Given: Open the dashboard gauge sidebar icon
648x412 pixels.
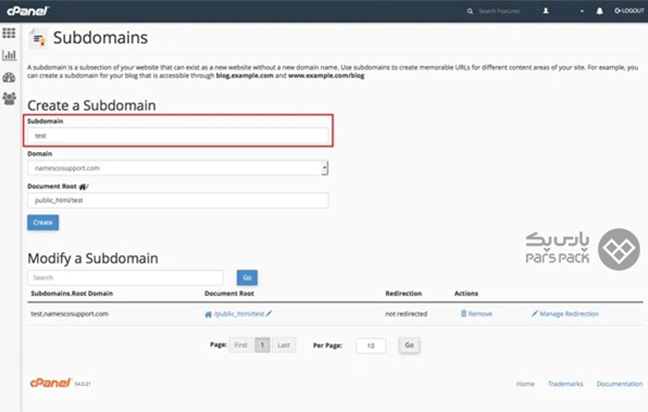Looking at the screenshot, I should point(9,77).
